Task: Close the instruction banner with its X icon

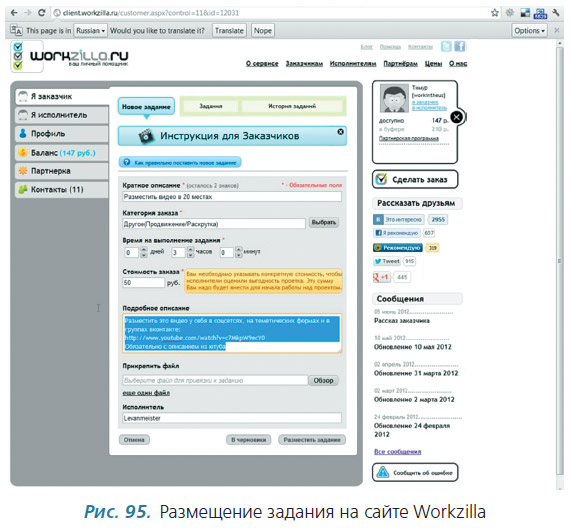Action: [340, 132]
